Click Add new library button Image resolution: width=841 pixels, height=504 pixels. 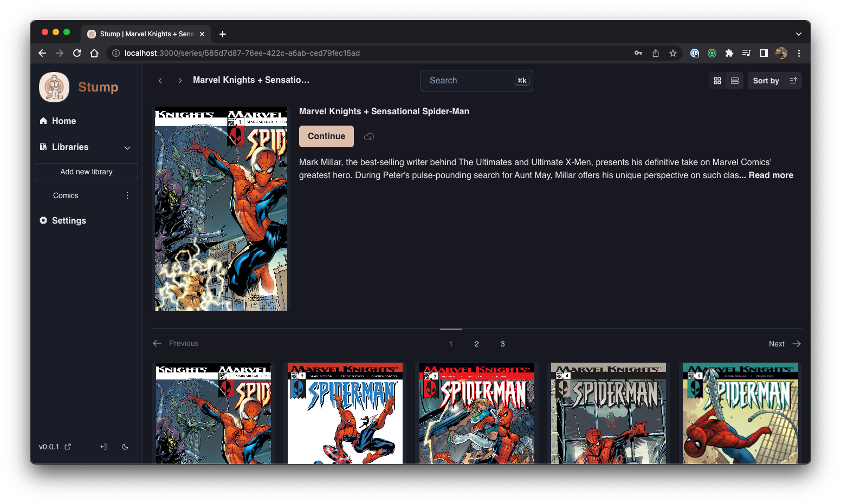click(x=86, y=172)
